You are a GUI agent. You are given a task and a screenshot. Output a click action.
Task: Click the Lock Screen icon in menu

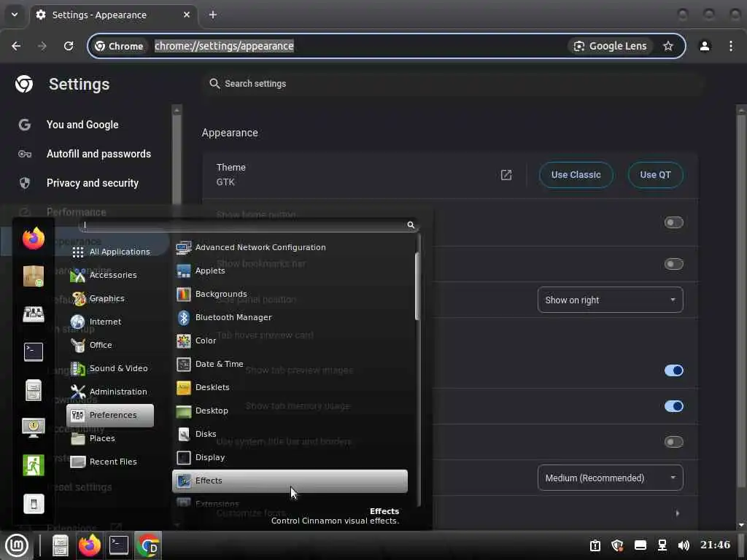pos(34,427)
